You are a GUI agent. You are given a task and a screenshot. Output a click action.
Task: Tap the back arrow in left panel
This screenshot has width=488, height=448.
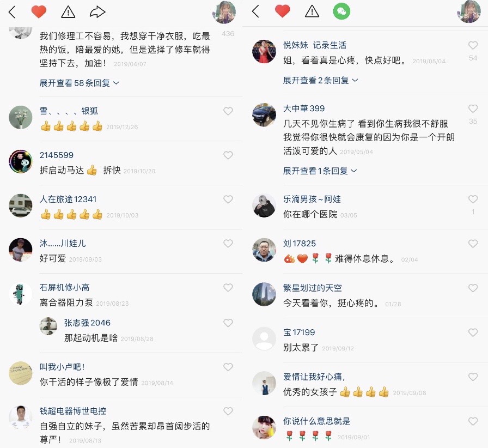tap(12, 12)
